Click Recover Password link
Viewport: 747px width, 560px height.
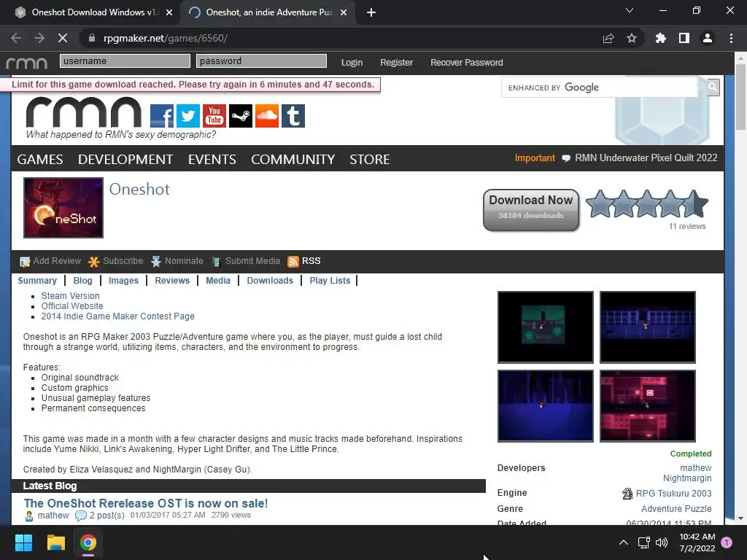click(x=466, y=63)
